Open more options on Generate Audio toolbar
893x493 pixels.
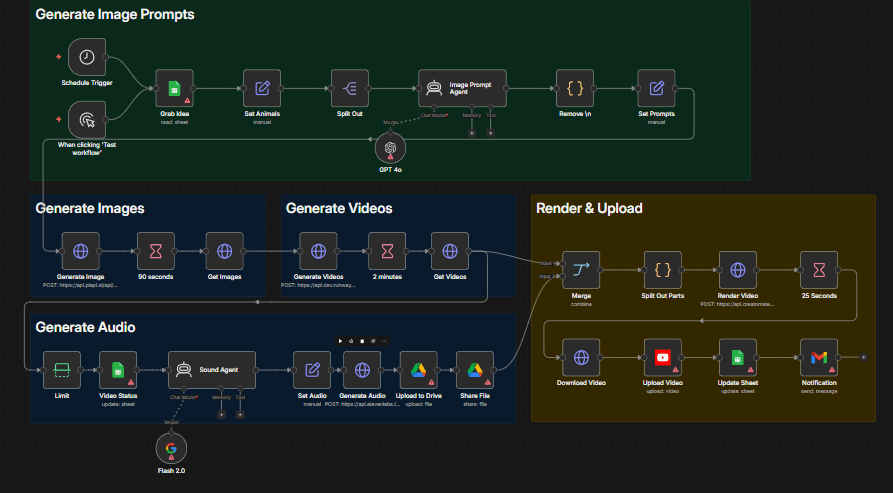[x=384, y=341]
